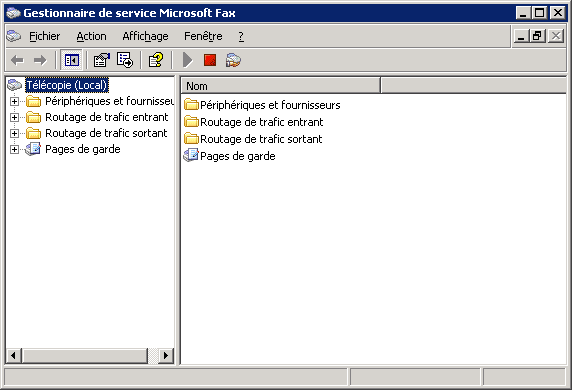Select Routage de trafic entrant tree label
The width and height of the screenshot is (572, 390).
[107, 117]
